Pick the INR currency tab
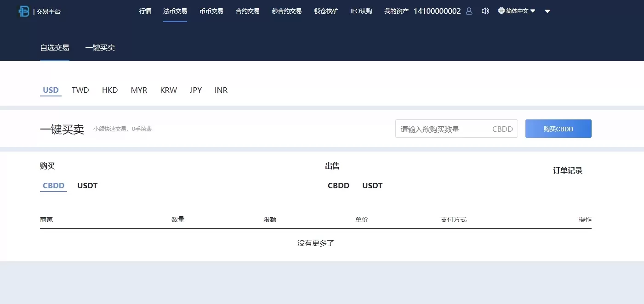The width and height of the screenshot is (644, 304). pos(221,90)
